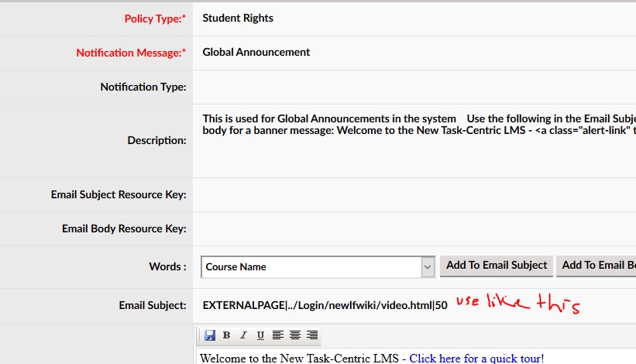This screenshot has width=636, height=364.
Task: Center-align text in the editor
Action: [x=295, y=335]
